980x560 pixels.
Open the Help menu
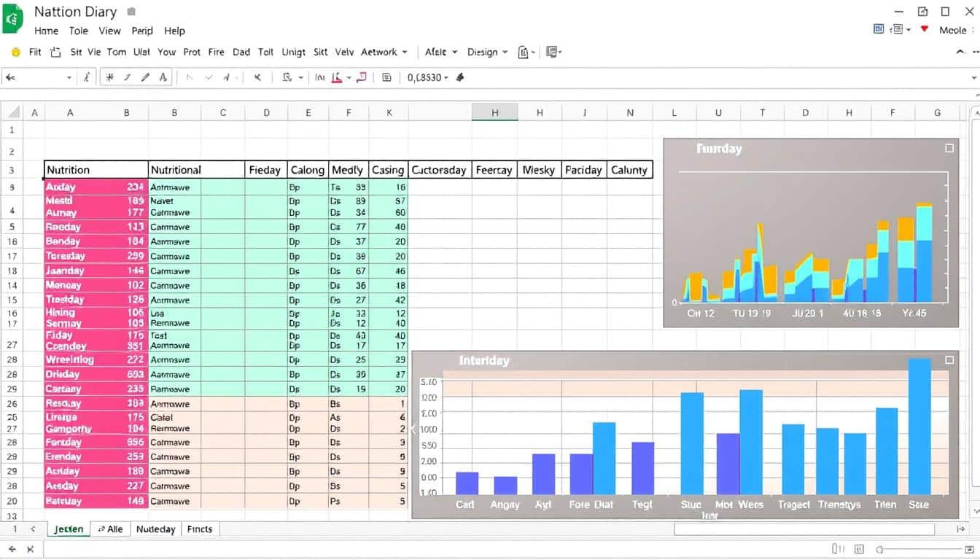[174, 31]
